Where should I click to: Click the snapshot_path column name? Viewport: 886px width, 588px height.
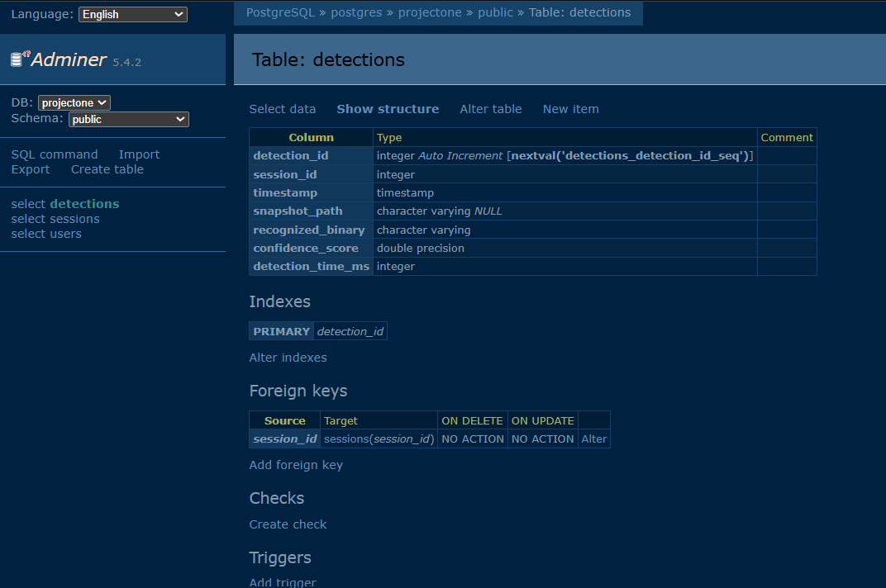point(298,211)
